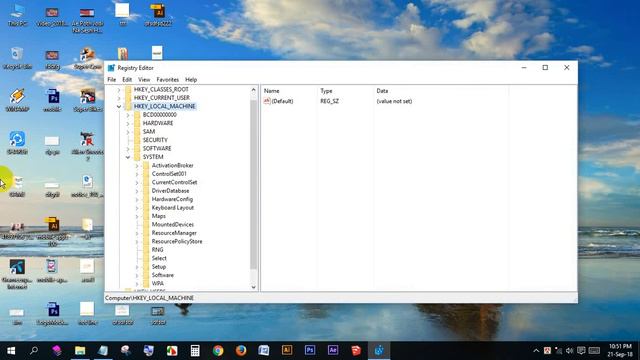Open taskbar Search
The image size is (640, 360).
34,350
